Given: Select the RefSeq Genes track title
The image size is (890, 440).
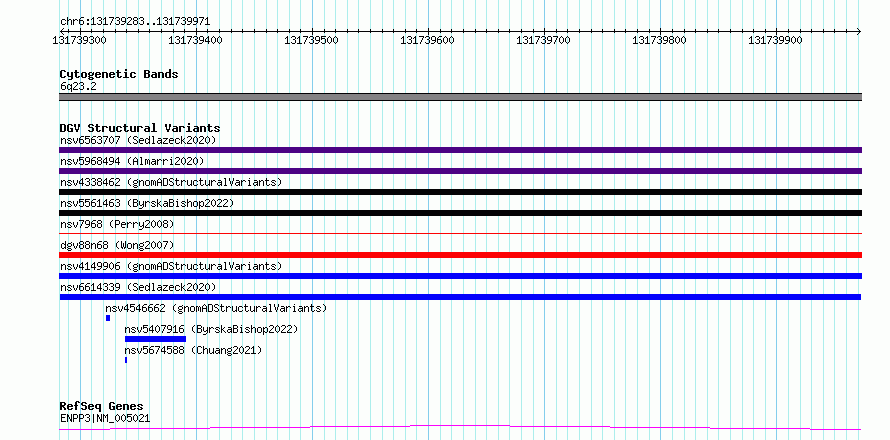Looking at the screenshot, I should pos(102,407).
